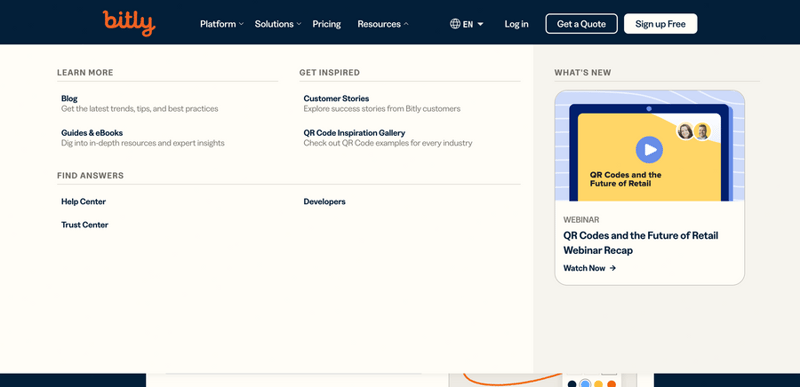Expand the Solutions menu chevron
The width and height of the screenshot is (800, 387).
(299, 24)
